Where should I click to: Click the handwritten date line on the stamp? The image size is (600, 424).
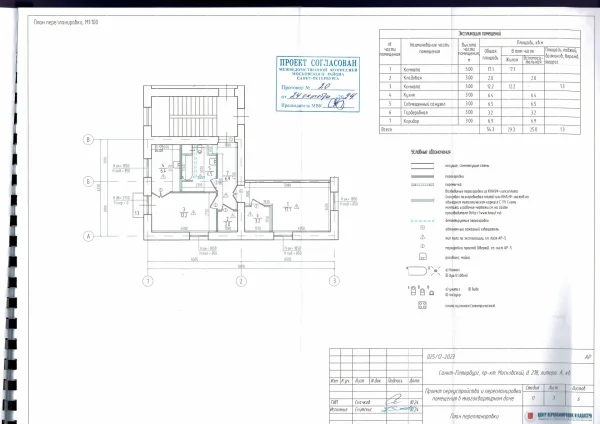pos(320,95)
